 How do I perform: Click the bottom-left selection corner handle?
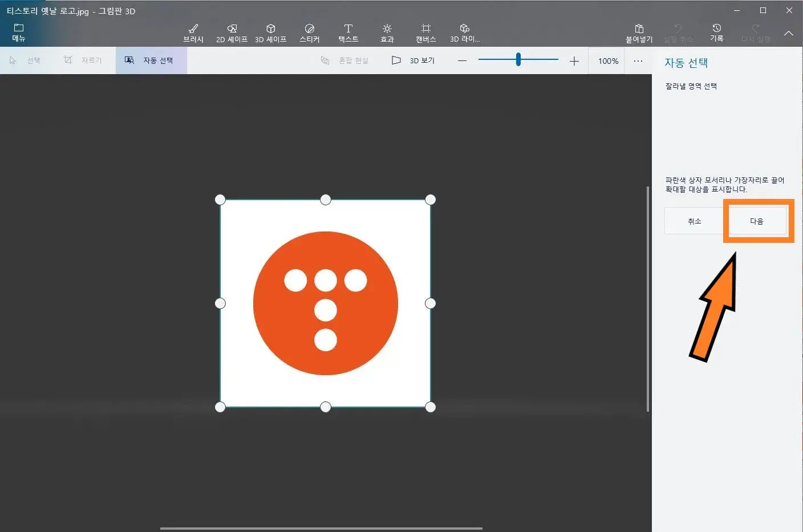(x=220, y=407)
